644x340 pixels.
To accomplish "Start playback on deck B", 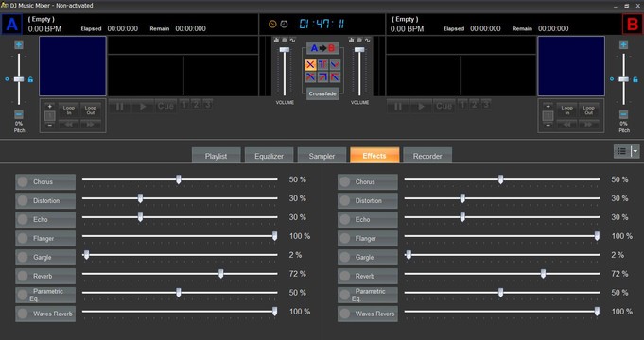I will (421, 106).
